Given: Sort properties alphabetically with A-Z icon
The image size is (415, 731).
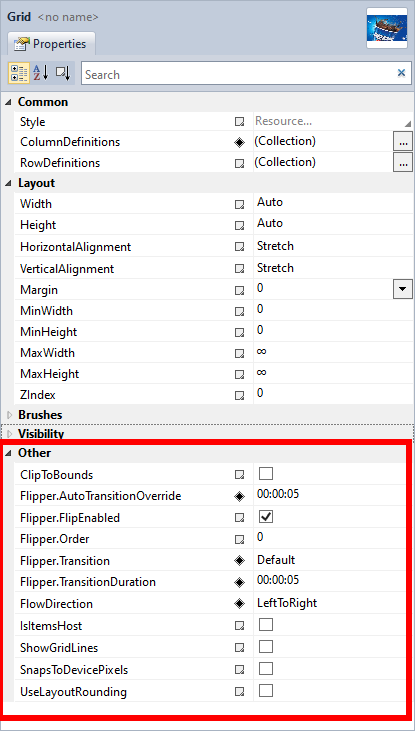Looking at the screenshot, I should point(40,73).
